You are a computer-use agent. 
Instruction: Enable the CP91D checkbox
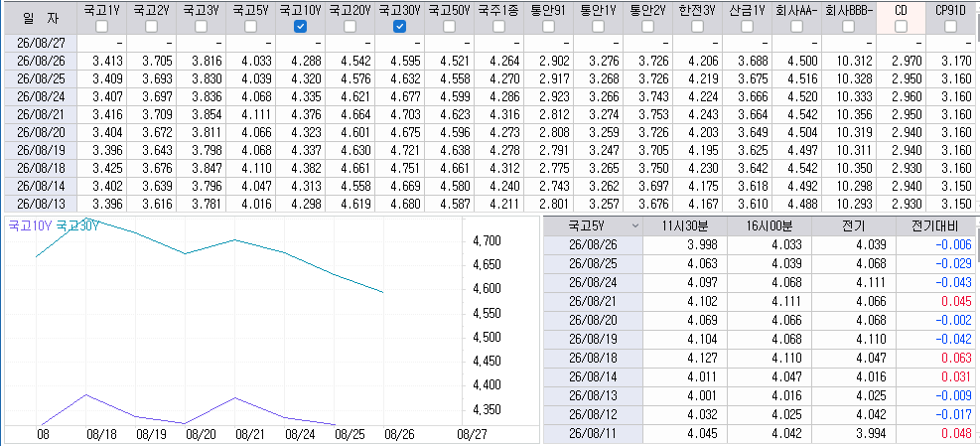click(x=950, y=26)
